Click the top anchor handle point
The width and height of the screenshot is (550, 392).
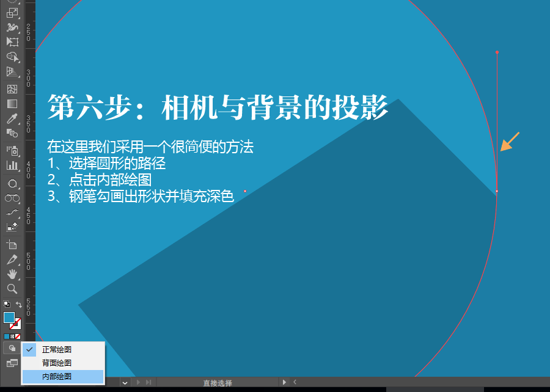(497, 52)
